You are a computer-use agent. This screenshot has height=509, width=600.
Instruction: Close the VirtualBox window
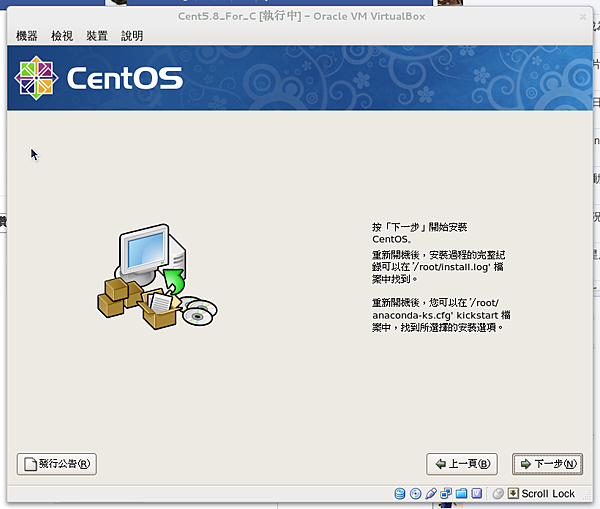583,17
